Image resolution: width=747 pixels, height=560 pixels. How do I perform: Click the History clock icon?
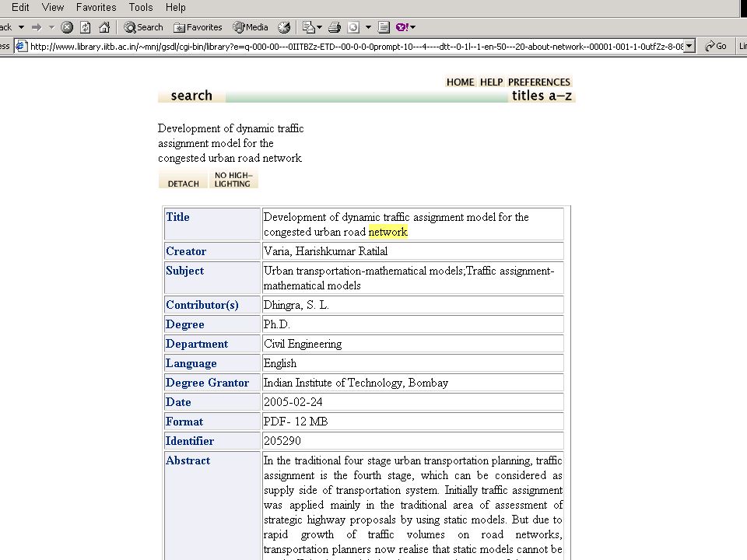[284, 27]
